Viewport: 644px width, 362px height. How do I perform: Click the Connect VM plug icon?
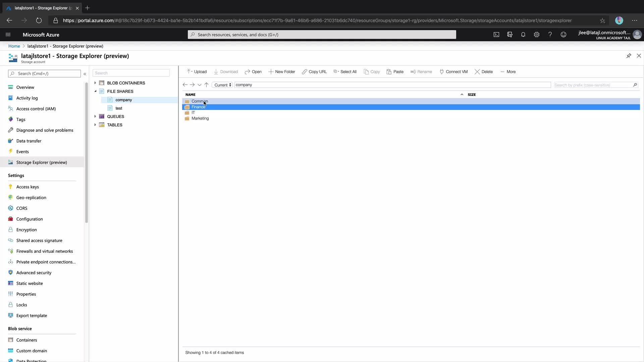point(442,72)
